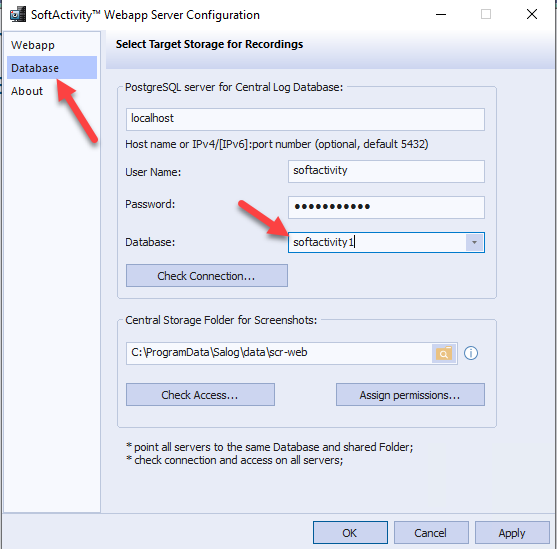
Task: Select the Database section in sidebar
Action: (52, 68)
